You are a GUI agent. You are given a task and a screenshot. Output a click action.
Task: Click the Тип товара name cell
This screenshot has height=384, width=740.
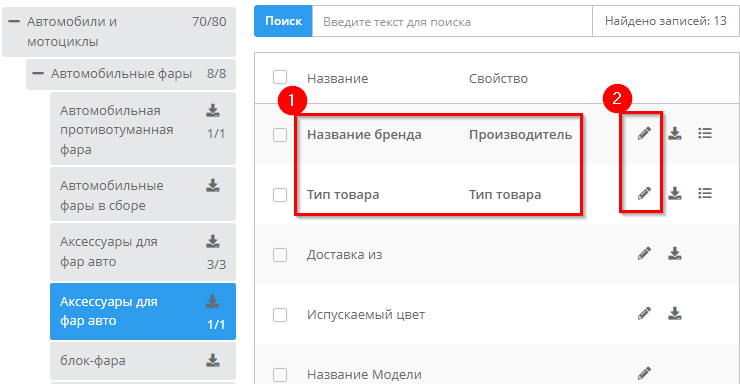343,195
